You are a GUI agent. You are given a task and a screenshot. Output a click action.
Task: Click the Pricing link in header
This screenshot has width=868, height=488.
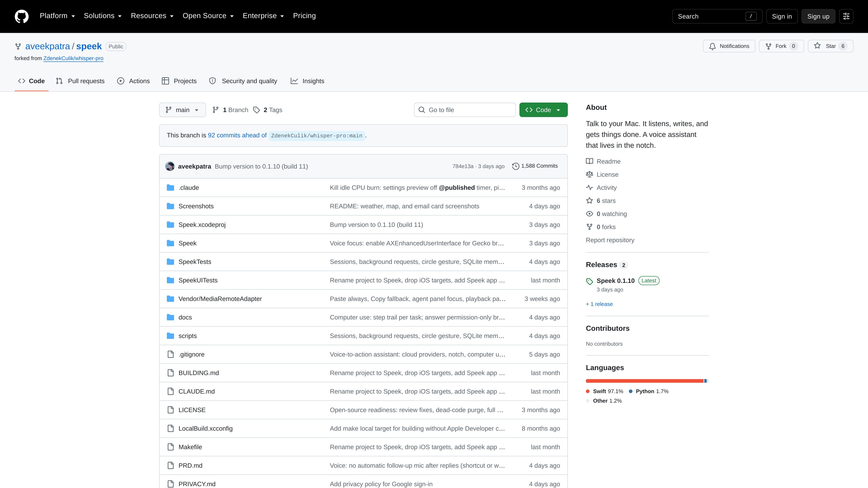click(304, 16)
